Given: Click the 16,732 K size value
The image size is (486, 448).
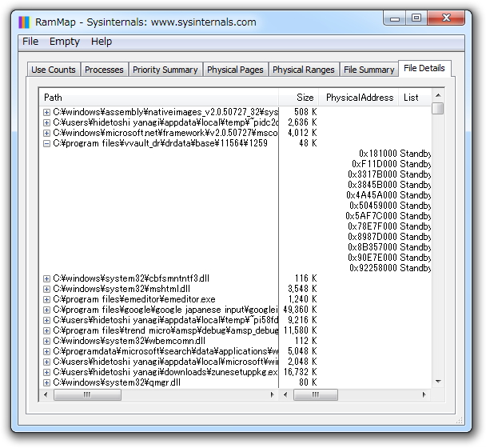Looking at the screenshot, I should pos(300,372).
